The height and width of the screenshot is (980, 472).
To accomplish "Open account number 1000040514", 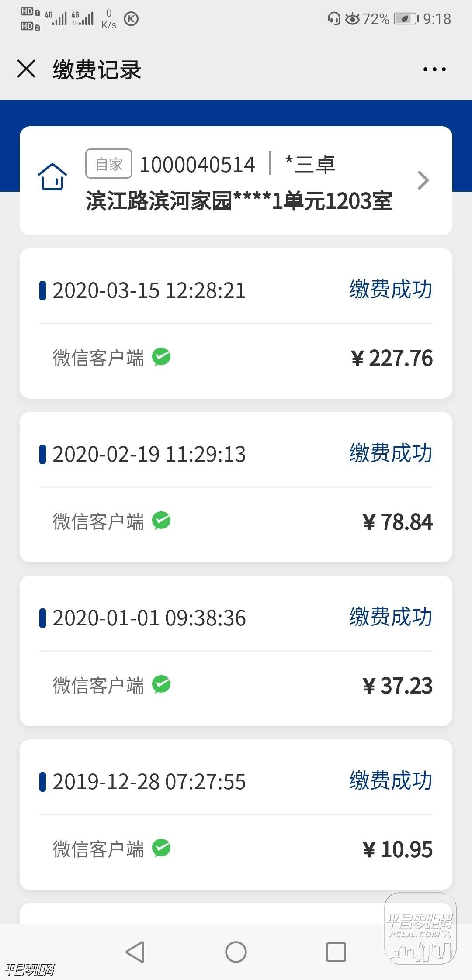I will point(197,165).
